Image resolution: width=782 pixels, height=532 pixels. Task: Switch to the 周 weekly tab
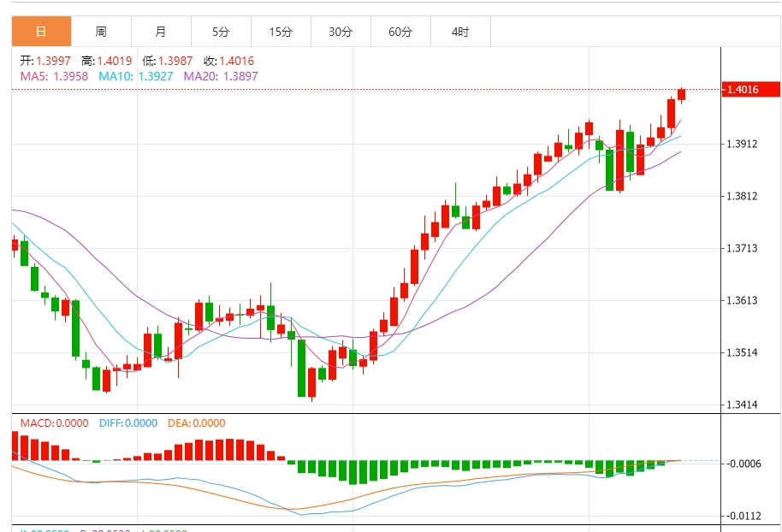101,33
